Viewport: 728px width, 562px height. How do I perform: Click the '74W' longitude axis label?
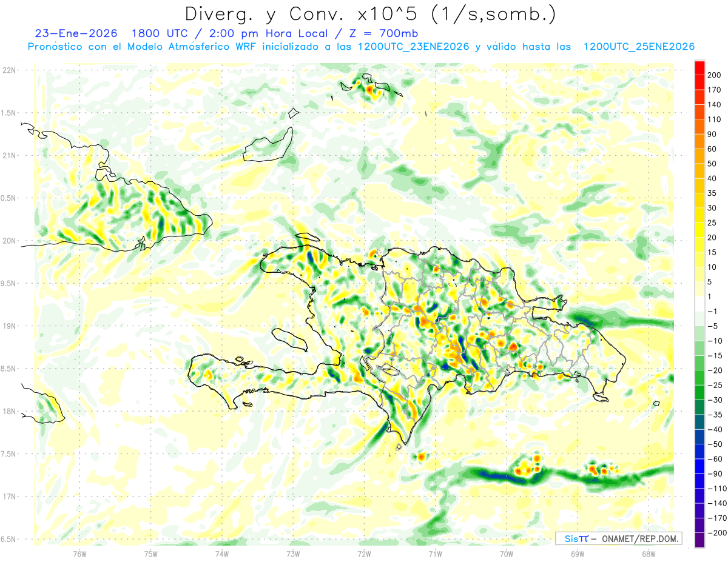(221, 554)
